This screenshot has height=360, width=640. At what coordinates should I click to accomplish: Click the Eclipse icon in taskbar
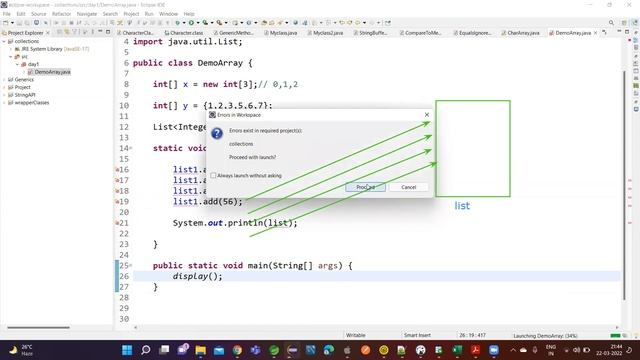coord(292,350)
